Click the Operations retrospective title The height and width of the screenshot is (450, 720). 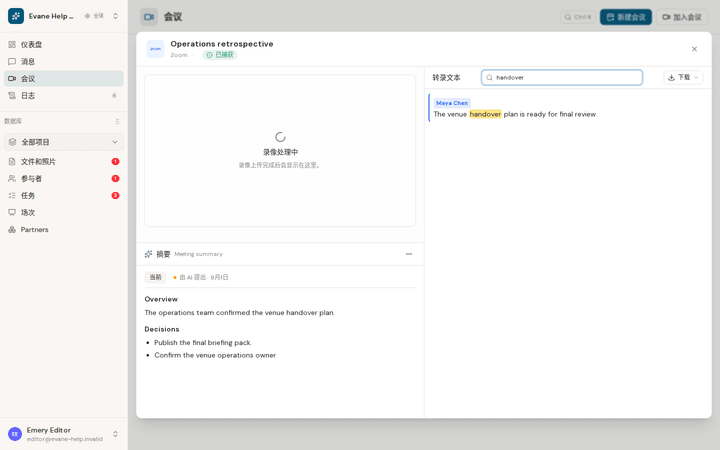point(222,44)
